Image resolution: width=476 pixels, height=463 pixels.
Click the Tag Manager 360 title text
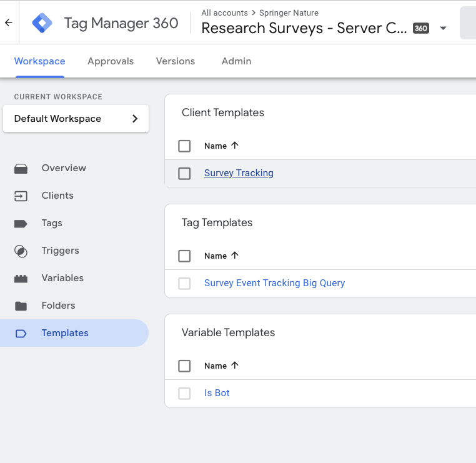[x=121, y=23]
